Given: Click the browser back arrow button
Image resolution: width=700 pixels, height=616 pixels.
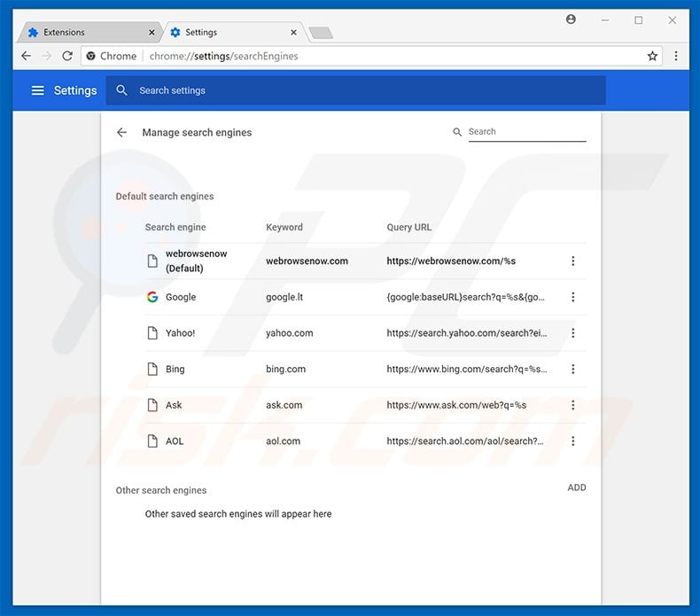Looking at the screenshot, I should [x=27, y=56].
